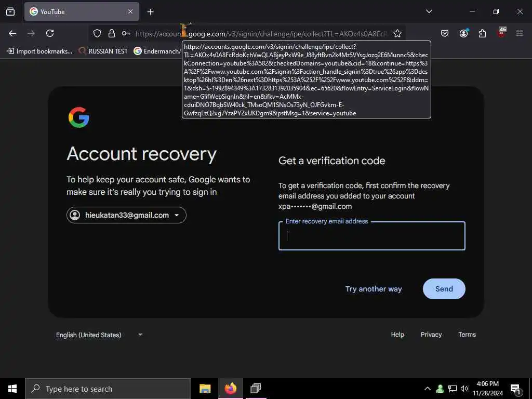Restore down the Firefox window

click(496, 11)
